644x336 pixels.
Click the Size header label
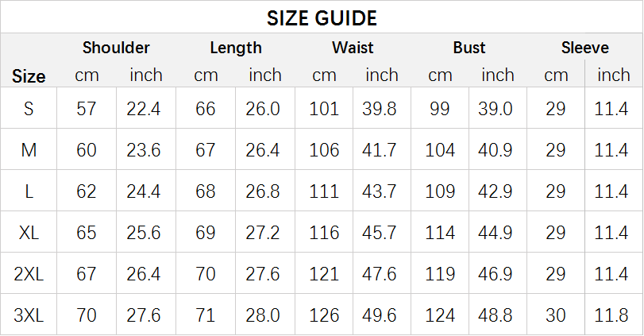[29, 76]
